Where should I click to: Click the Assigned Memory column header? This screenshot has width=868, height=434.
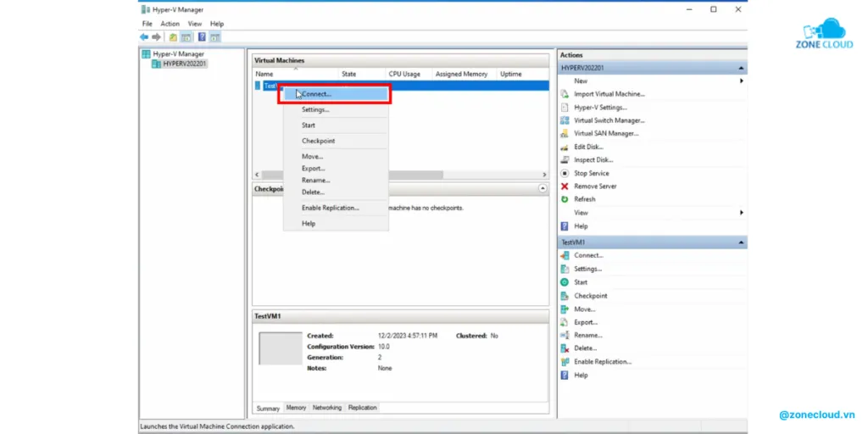[x=464, y=75]
